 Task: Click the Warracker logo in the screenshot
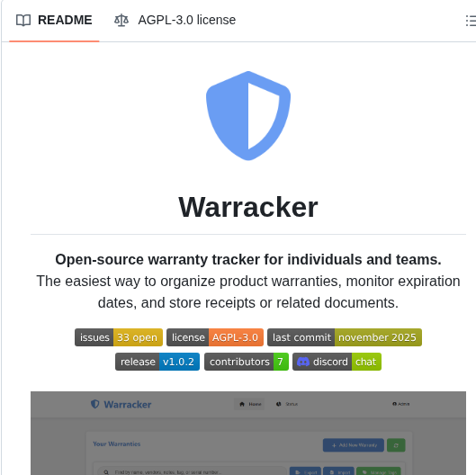click(121, 404)
